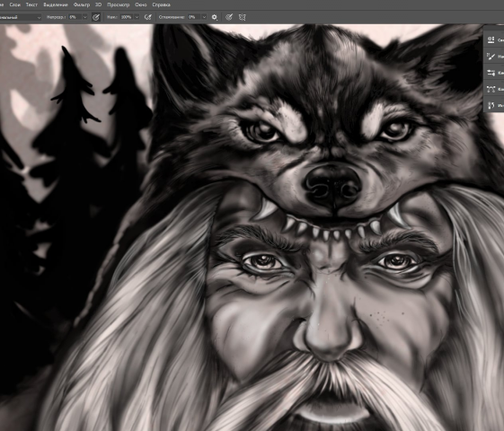Open symmetry paint butterfly icon
This screenshot has width=504, height=431.
point(243,17)
